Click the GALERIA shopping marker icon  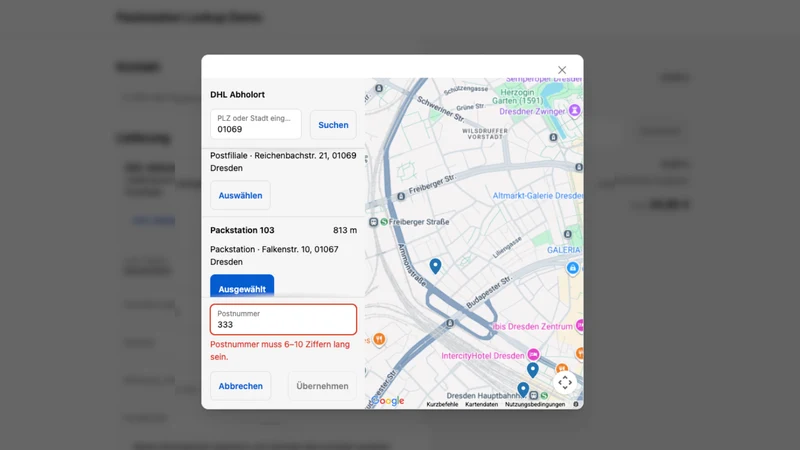(572, 268)
